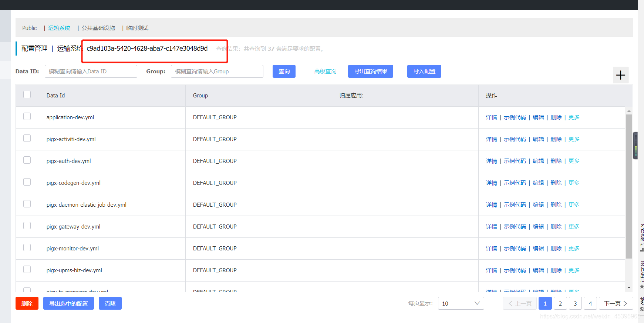Check the pigx-auth-dev.yml row checkbox
644x323 pixels.
pyautogui.click(x=27, y=160)
